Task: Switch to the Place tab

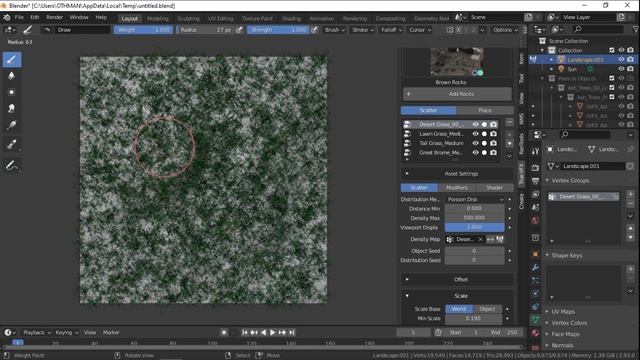Action: point(485,110)
